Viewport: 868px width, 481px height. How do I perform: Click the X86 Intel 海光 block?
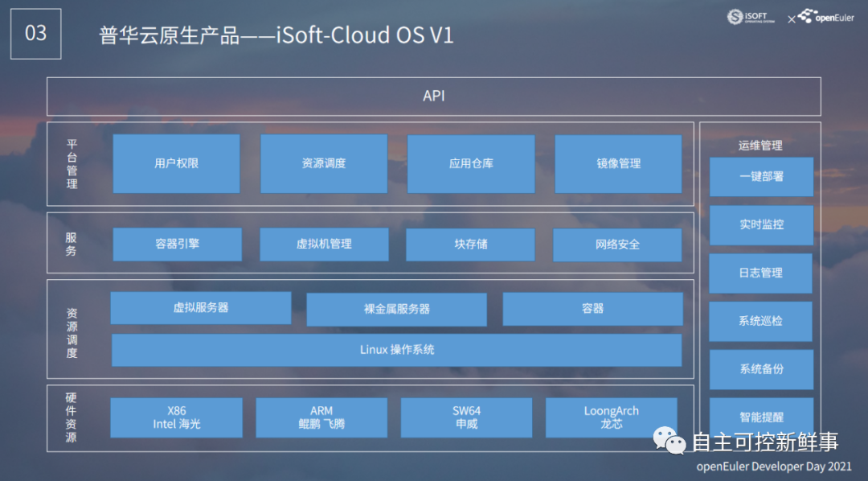[176, 417]
